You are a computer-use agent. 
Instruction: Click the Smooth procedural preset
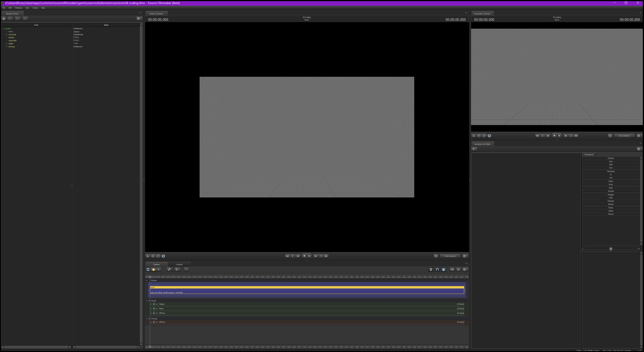point(610,191)
